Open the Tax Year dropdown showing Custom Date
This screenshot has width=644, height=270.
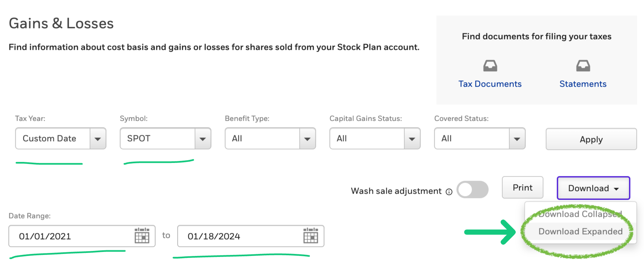click(61, 138)
